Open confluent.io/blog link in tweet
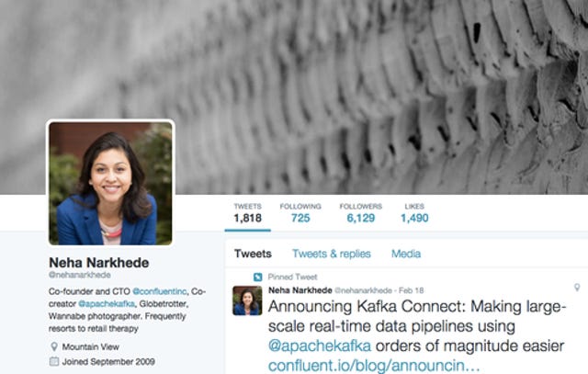 (374, 366)
